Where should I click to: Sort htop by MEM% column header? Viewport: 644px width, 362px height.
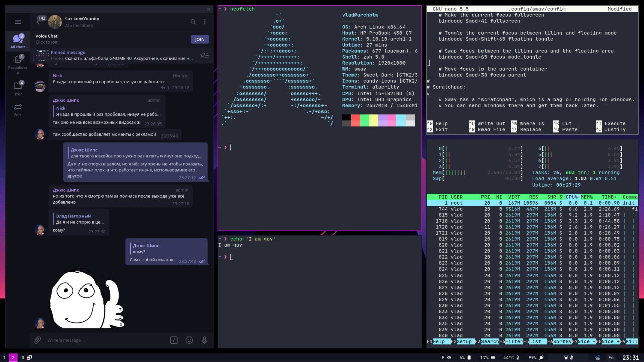(x=586, y=197)
